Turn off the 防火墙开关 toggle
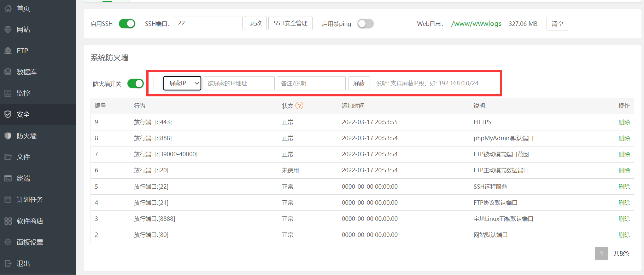644x275 pixels. 136,84
